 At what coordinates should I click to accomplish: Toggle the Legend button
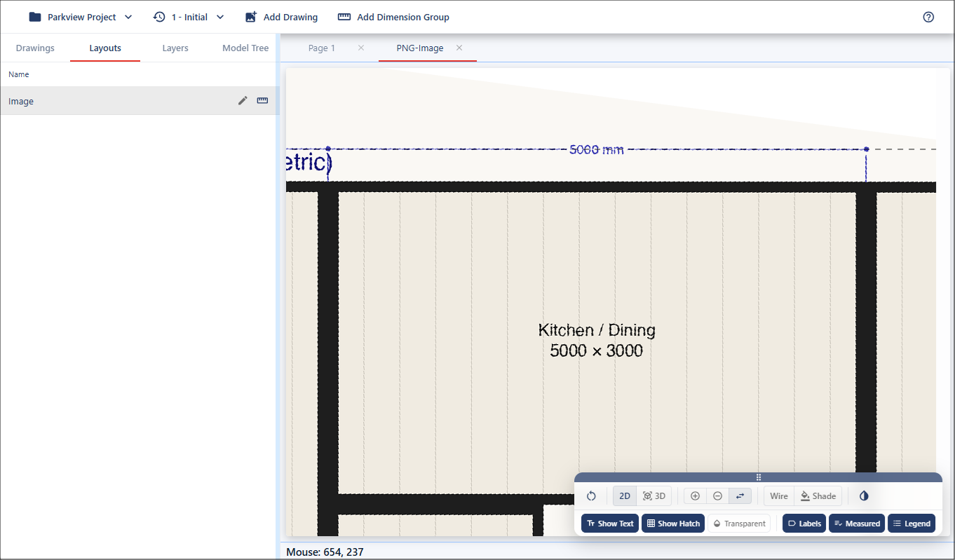(x=912, y=524)
